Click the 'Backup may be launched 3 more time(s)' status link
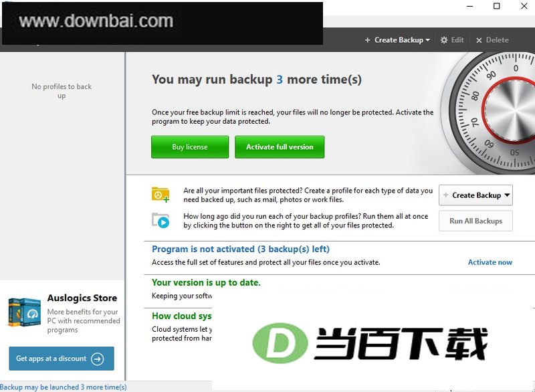535x392 pixels. 64,387
